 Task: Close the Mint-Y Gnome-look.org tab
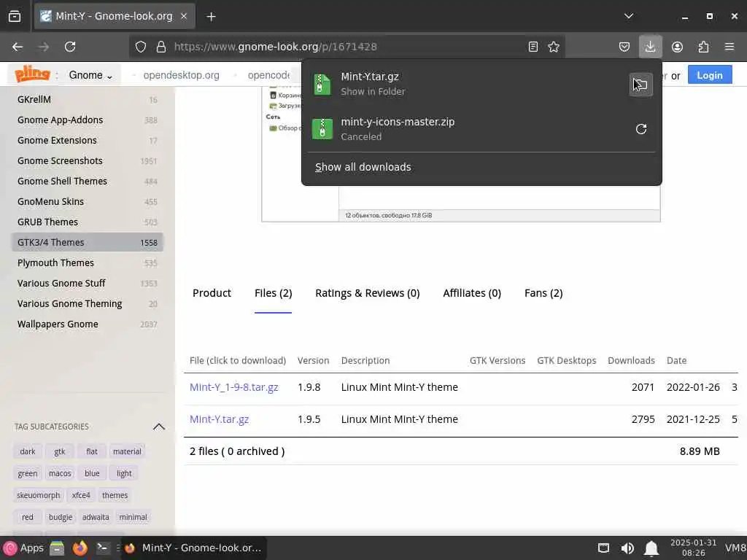tap(184, 16)
